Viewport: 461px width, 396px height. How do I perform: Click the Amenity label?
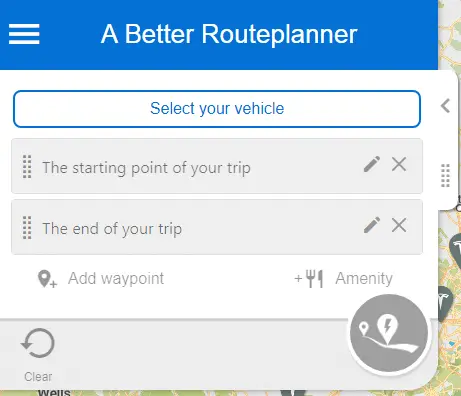coord(364,278)
